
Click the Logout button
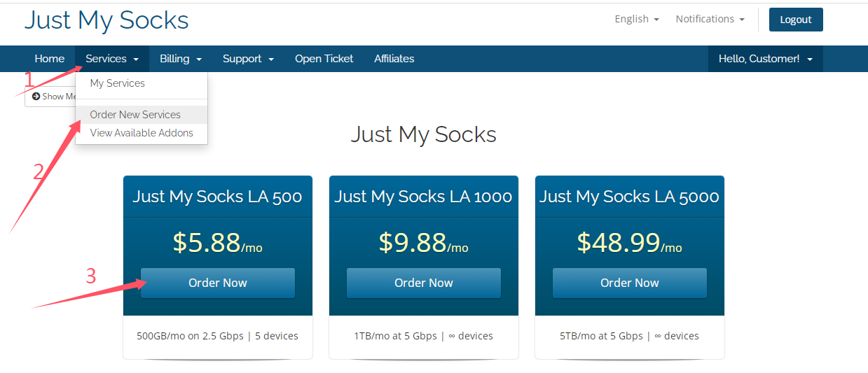pos(796,20)
